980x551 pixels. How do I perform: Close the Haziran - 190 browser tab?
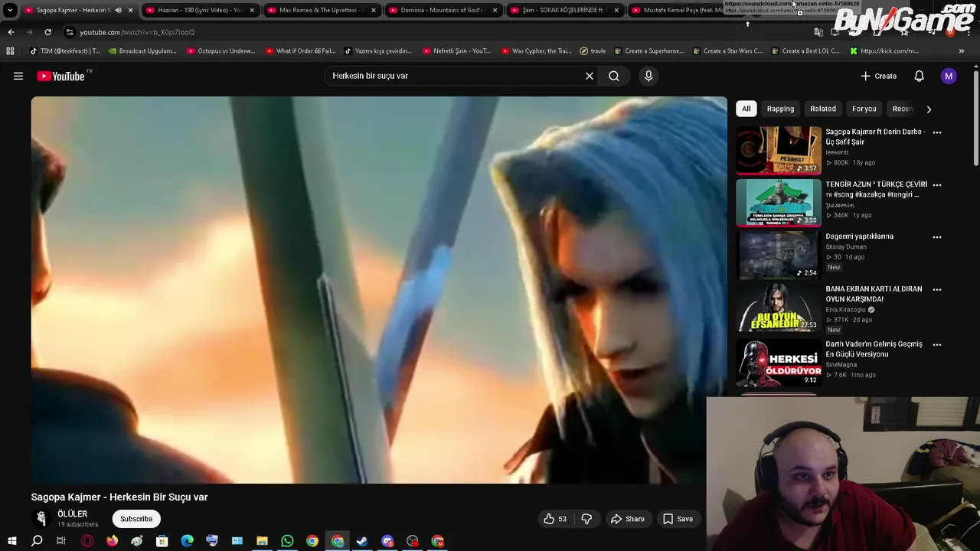[251, 10]
